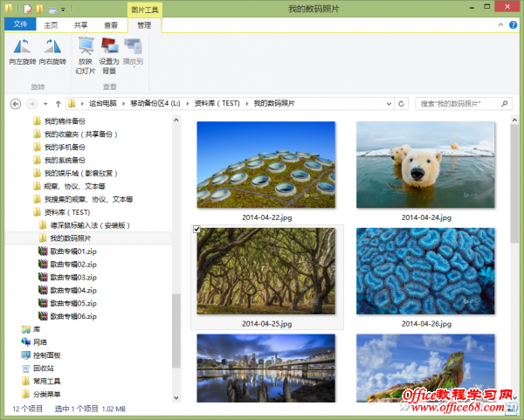Uncheck the checkbox on 2014-04-25.jpg
The height and width of the screenshot is (420, 524).
pos(196,230)
